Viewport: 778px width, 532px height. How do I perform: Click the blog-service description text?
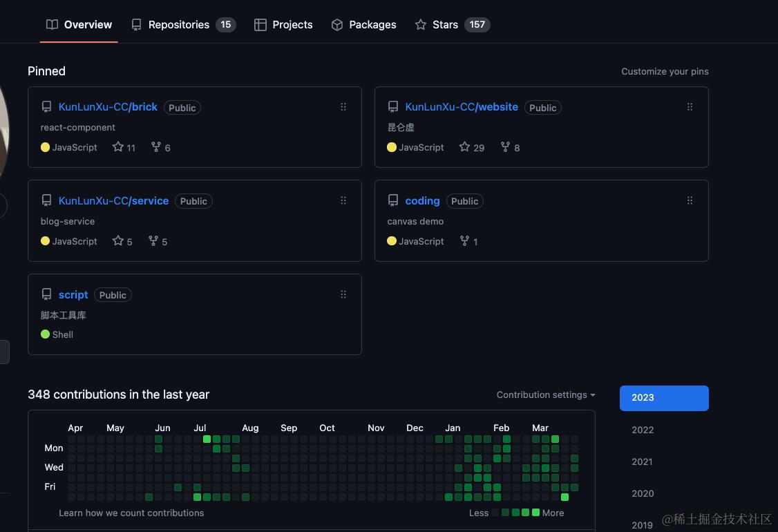pos(68,221)
